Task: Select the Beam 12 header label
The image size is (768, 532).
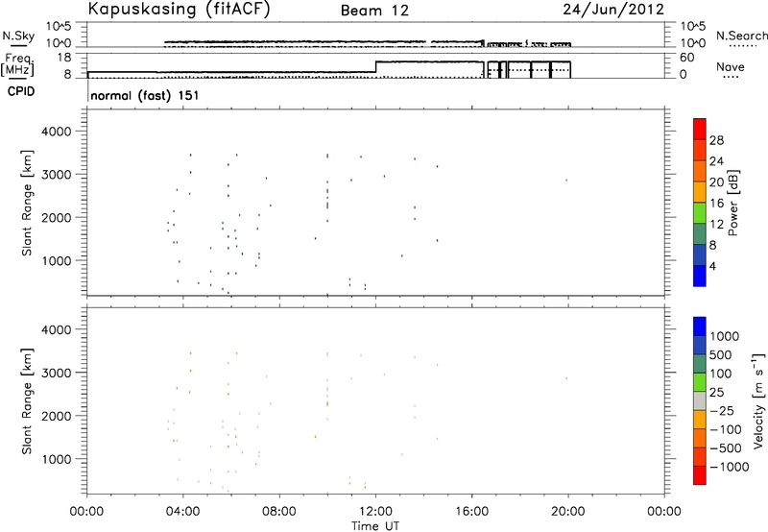Action: coord(374,11)
